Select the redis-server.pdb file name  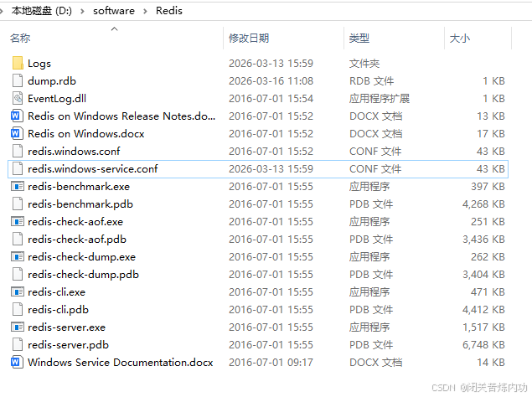pos(68,345)
